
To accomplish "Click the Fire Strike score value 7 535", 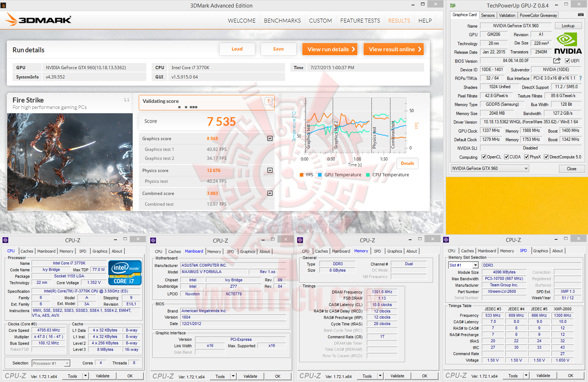I will pyautogui.click(x=221, y=122).
